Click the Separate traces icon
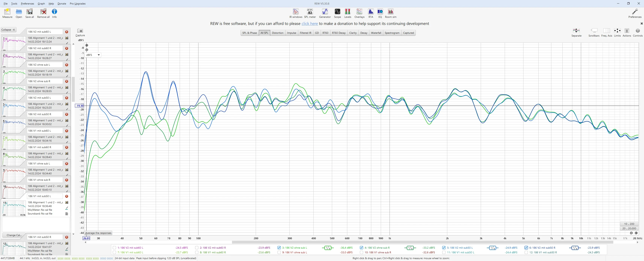The height and width of the screenshot is (261, 644). click(x=576, y=32)
